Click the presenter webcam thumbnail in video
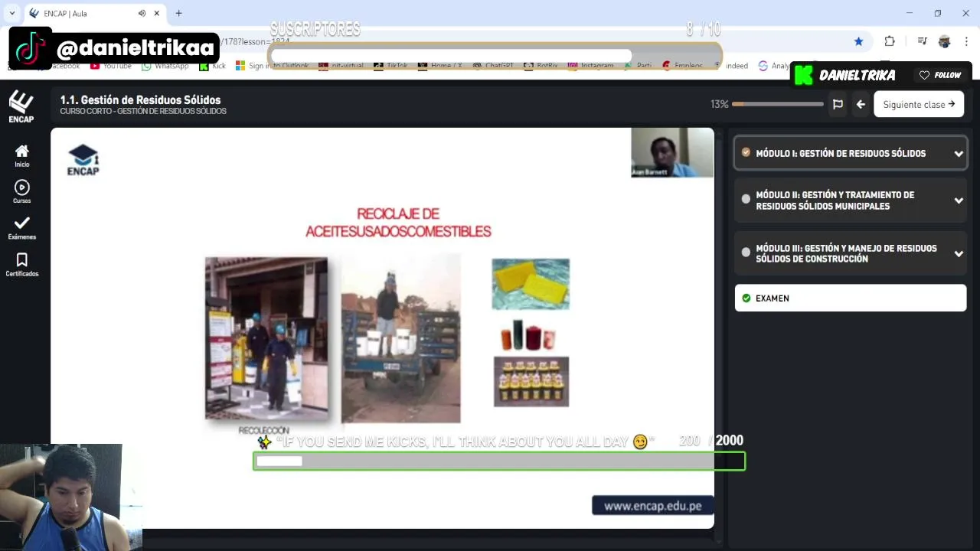980x551 pixels. (672, 152)
